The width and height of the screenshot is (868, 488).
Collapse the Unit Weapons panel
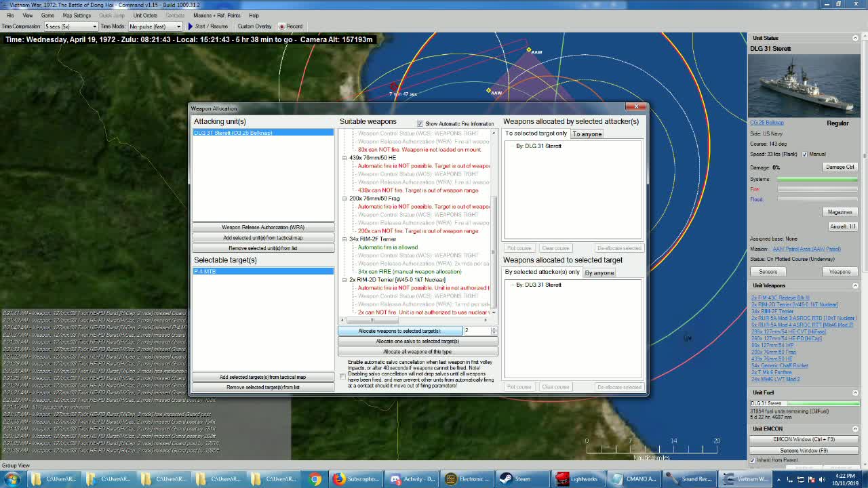tap(855, 285)
